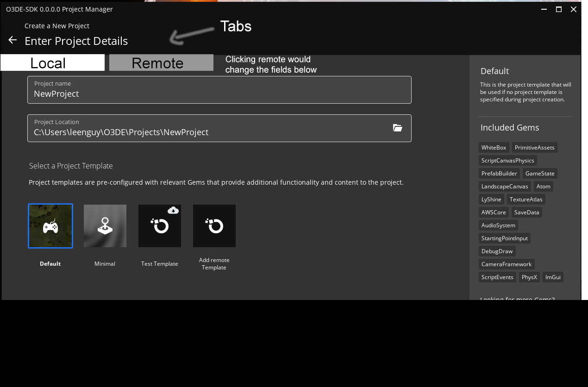The width and height of the screenshot is (588, 387).
Task: Click the ScriptCanvasPhysics gem tag
Action: click(x=507, y=160)
